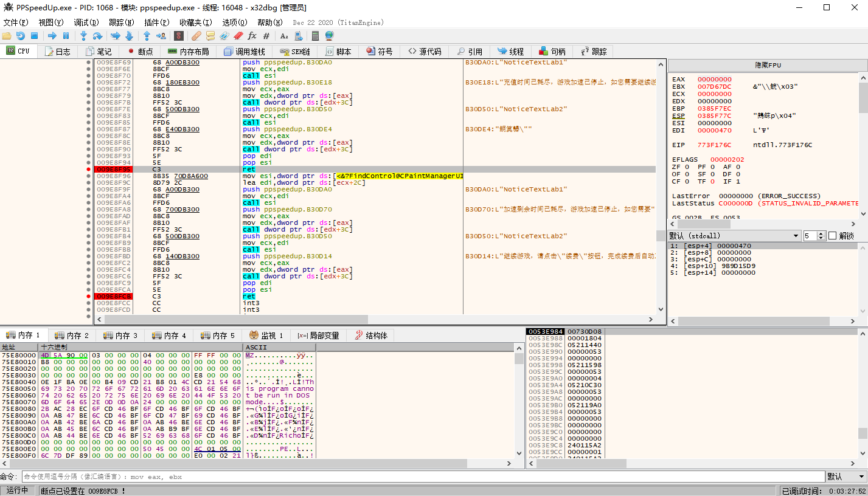Image resolution: width=868 pixels, height=496 pixels.
Task: Click the step into arrow icon
Action: click(x=83, y=36)
